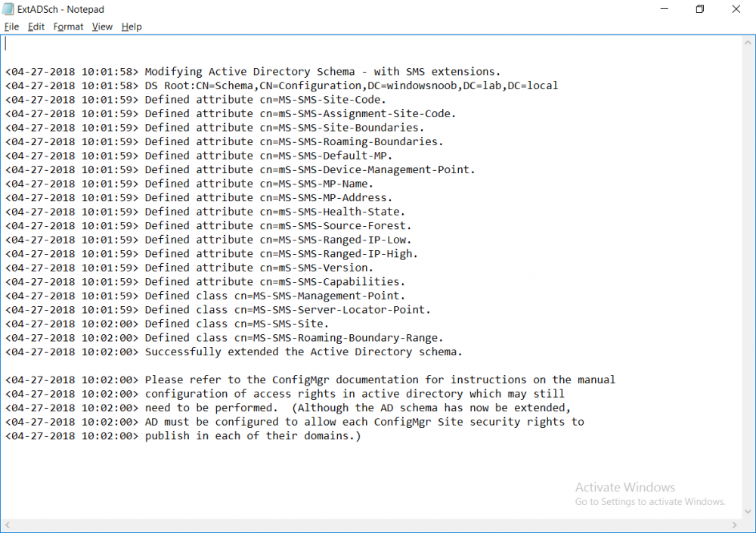Click 'cn=MS-SMS-MP-Name.' text
Image resolution: width=756 pixels, height=533 pixels.
click(316, 184)
